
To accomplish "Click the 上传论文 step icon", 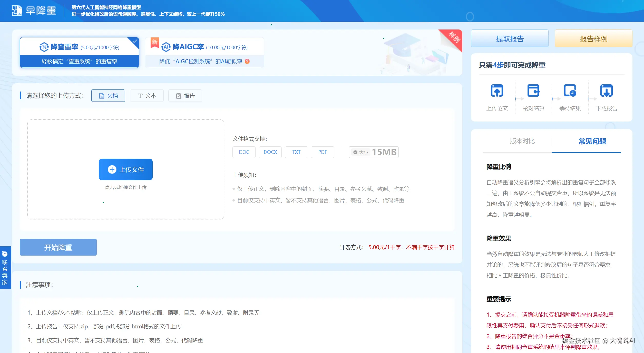I will (497, 90).
